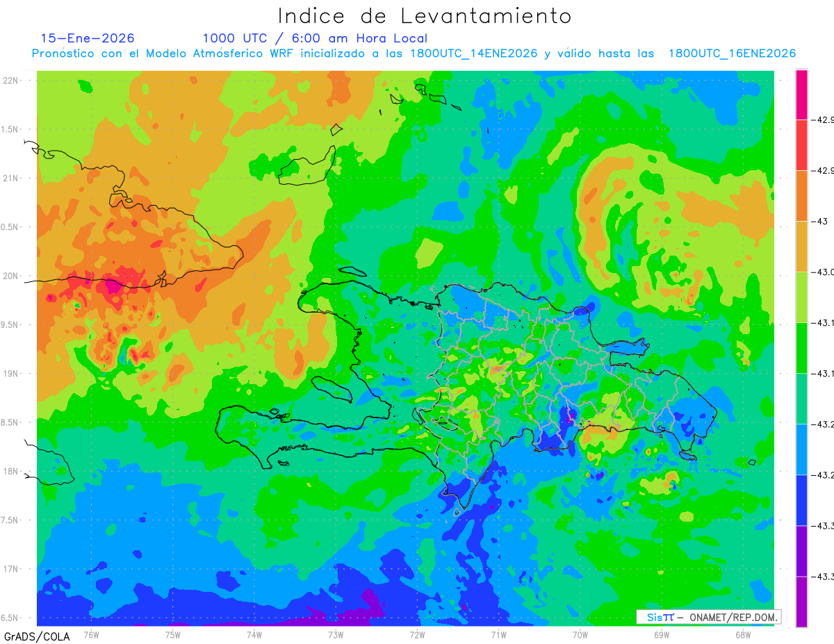The height and width of the screenshot is (644, 834).
Task: Pick the teal green legend swatch
Action: click(801, 399)
